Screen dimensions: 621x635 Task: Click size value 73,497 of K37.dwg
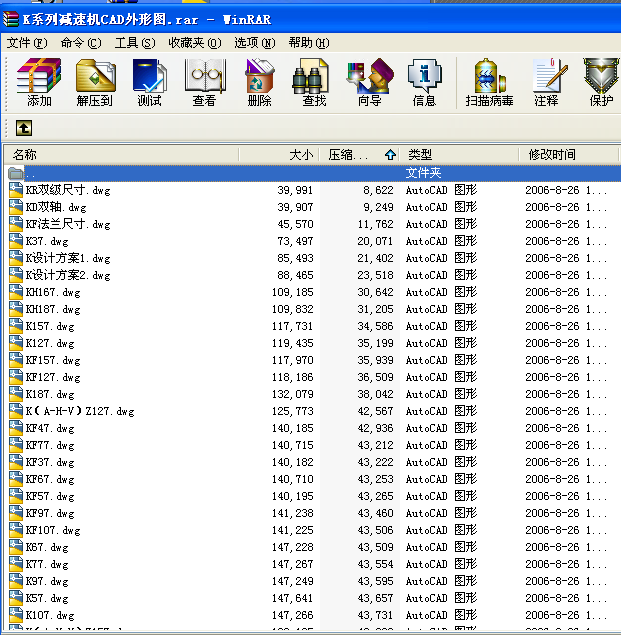pos(295,241)
